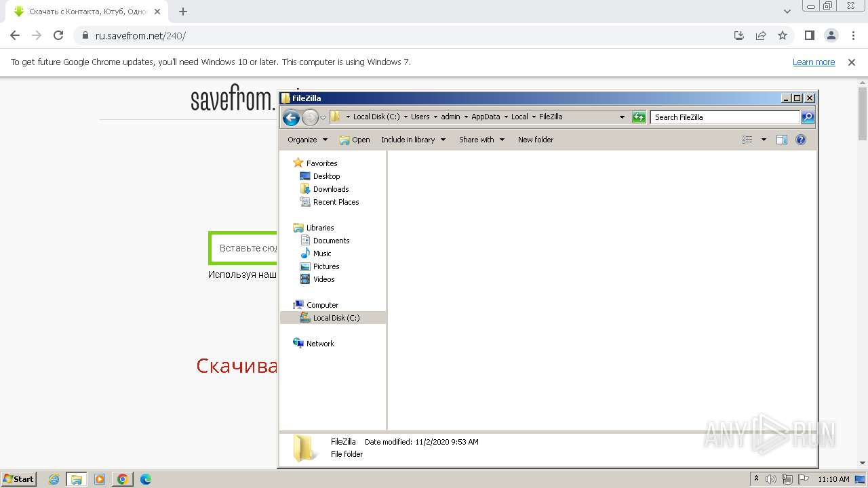Select the Pictures library
The image size is (868, 488).
(x=326, y=266)
